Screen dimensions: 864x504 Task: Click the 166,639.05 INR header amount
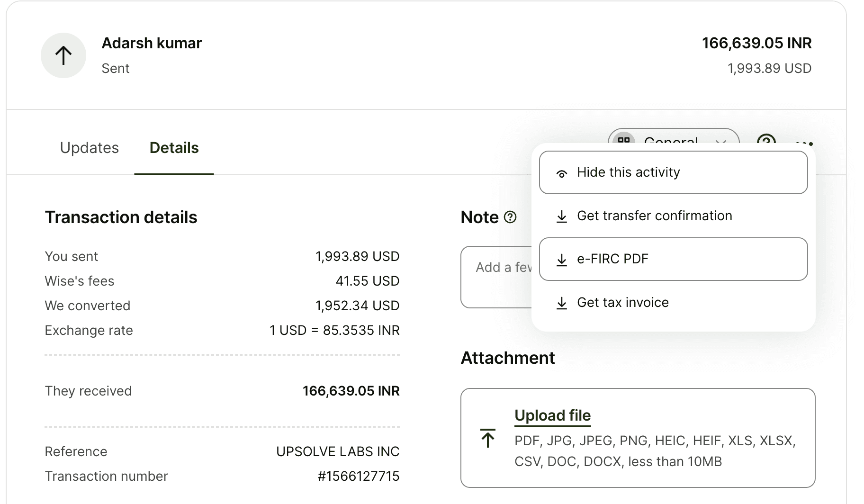[x=756, y=43]
